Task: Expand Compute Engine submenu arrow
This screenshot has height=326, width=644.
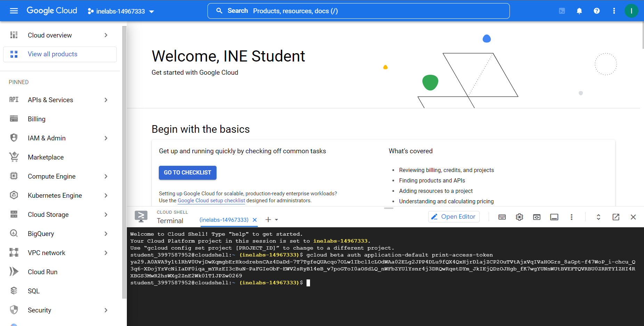Action: pos(106,176)
